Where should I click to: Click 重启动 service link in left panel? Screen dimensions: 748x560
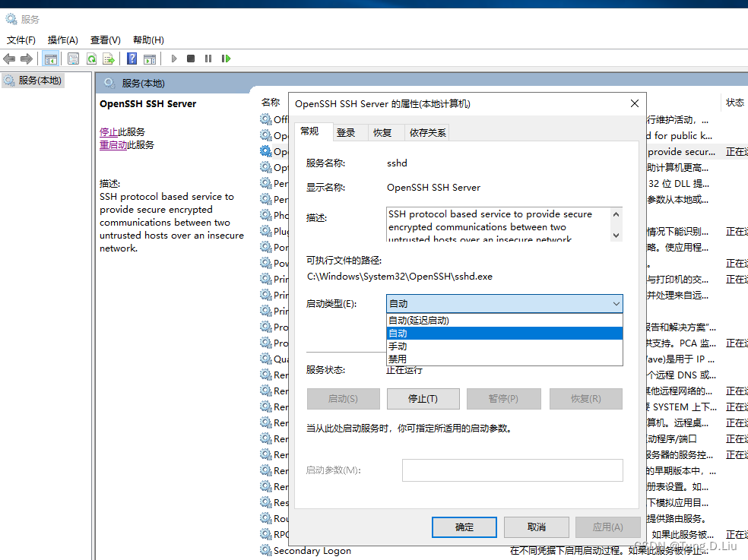click(113, 144)
